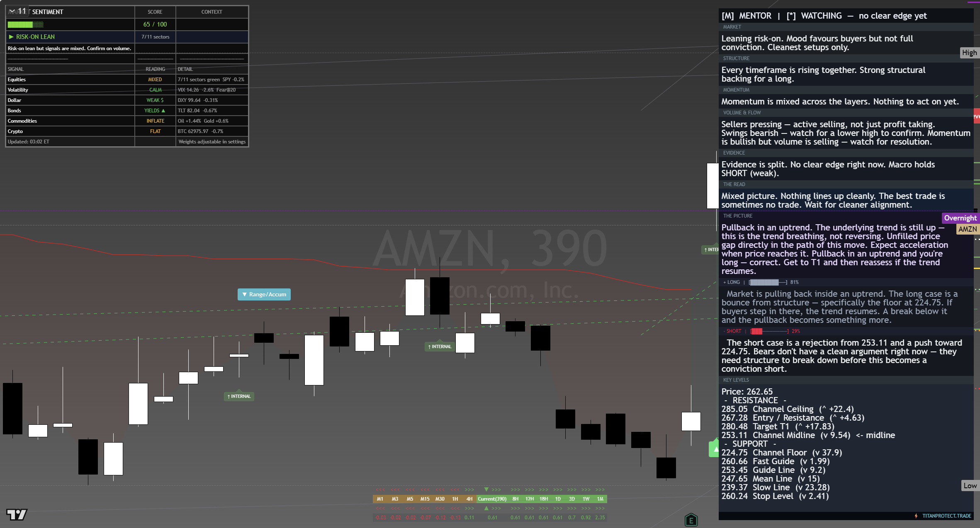Select the M15 timeframe cell
Viewport: 980px width, 528px height.
pos(425,499)
